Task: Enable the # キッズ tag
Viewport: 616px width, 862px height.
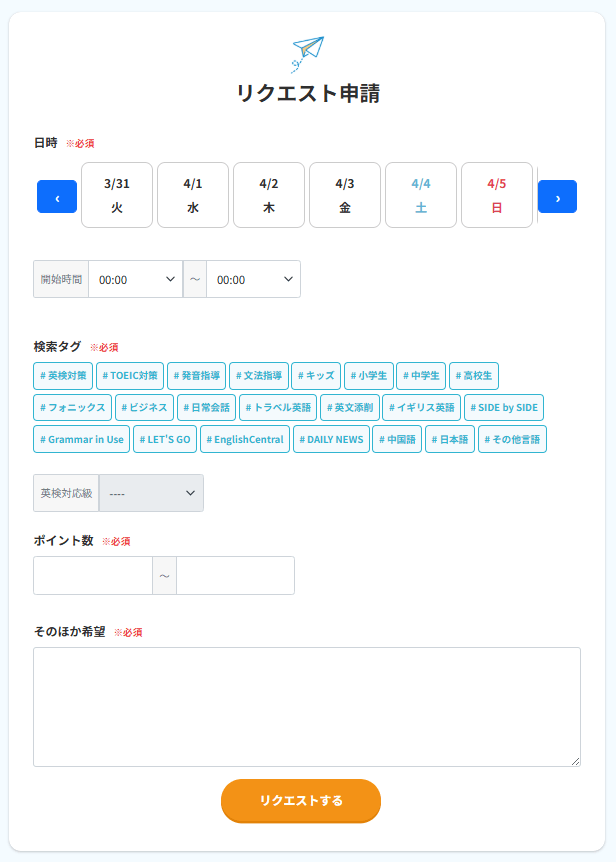Action: point(317,376)
